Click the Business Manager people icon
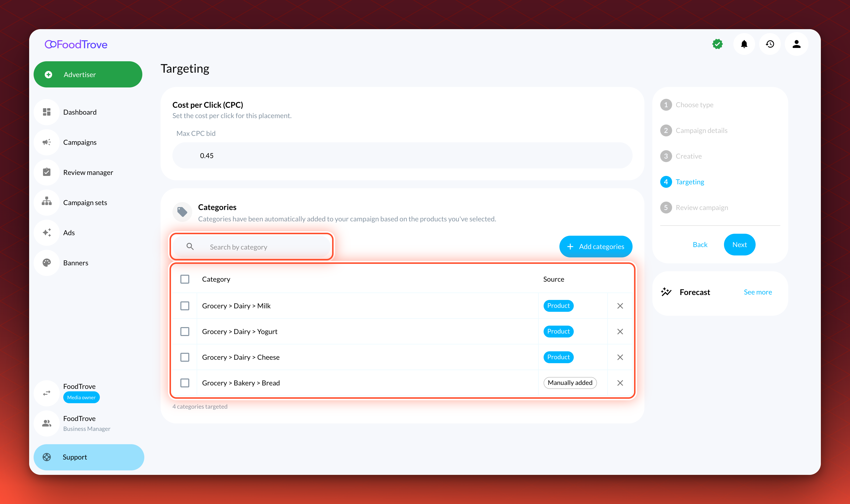 coord(47,423)
